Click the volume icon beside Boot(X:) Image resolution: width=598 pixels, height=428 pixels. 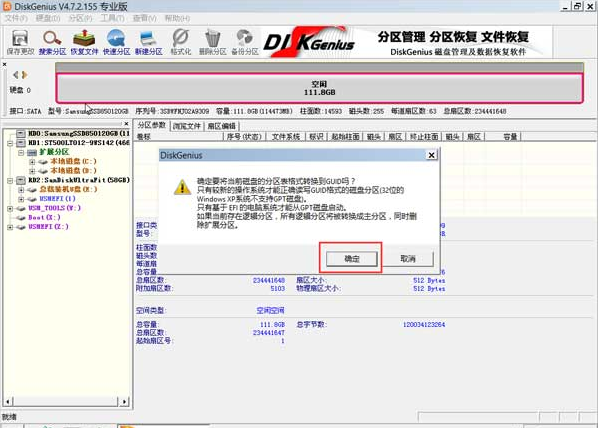[21, 217]
